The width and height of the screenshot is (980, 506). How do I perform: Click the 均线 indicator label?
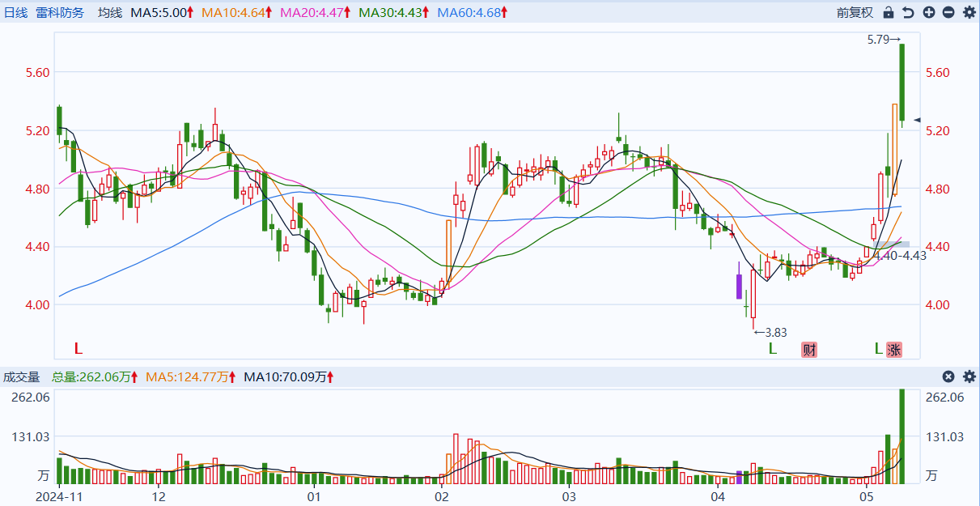pyautogui.click(x=110, y=13)
